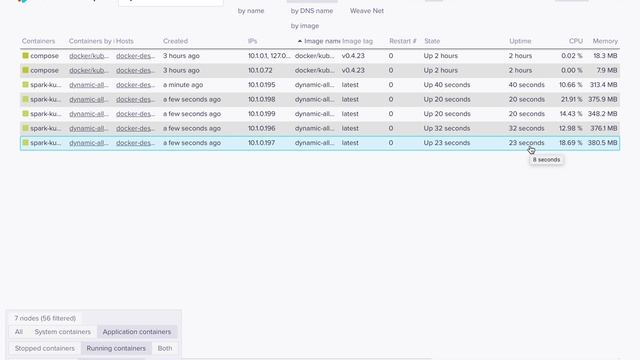The image size is (640, 360).
Task: Click the status square of compose row 10.1.0.72
Action: pyautogui.click(x=25, y=70)
